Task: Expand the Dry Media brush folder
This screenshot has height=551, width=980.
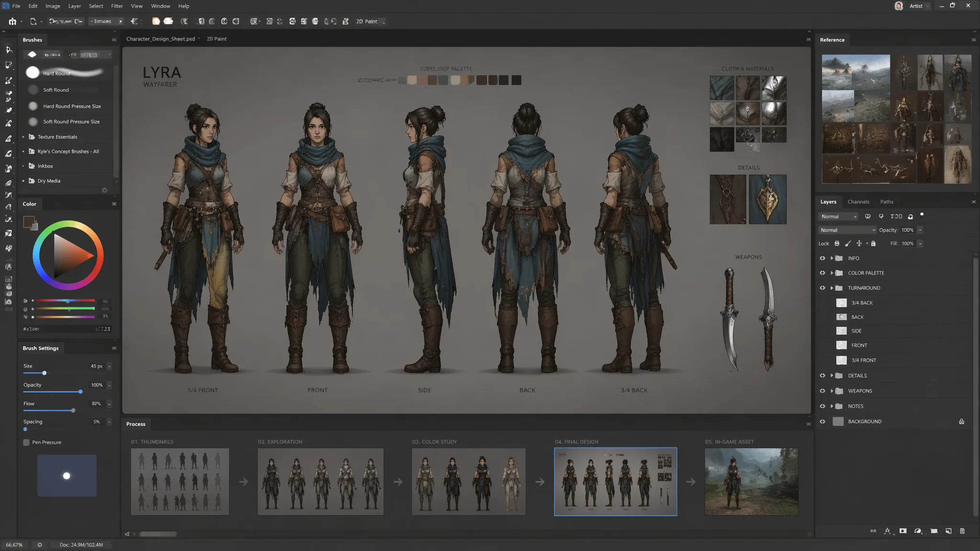Action: pyautogui.click(x=23, y=181)
